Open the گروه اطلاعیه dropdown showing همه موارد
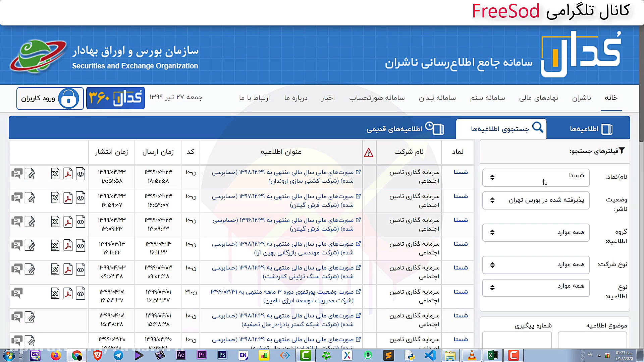644x362 pixels. click(x=536, y=232)
